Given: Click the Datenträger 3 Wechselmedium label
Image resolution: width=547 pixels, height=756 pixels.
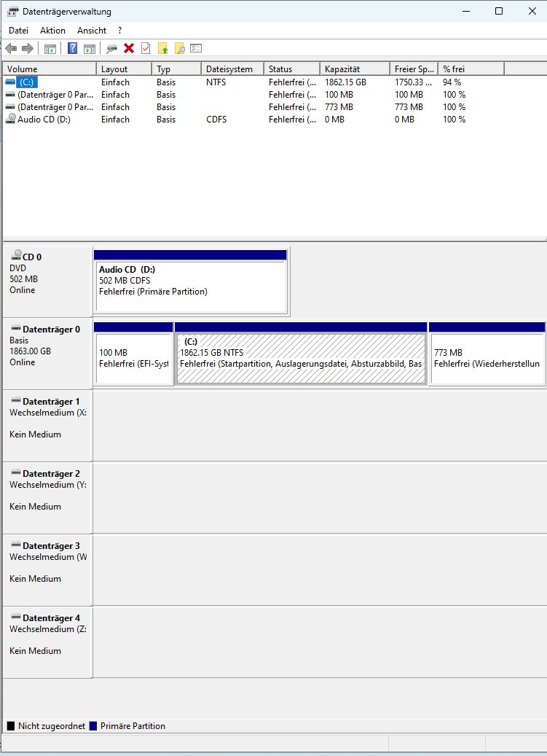Looking at the screenshot, I should tap(47, 570).
